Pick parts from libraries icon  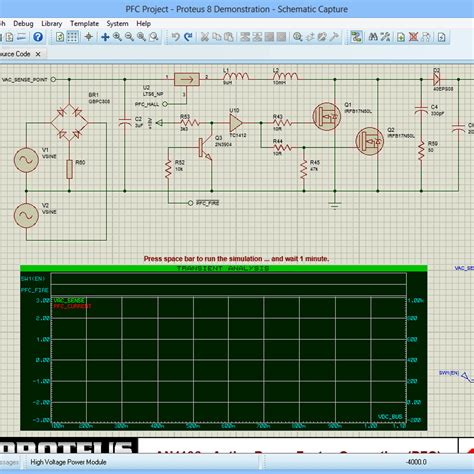click(x=298, y=37)
